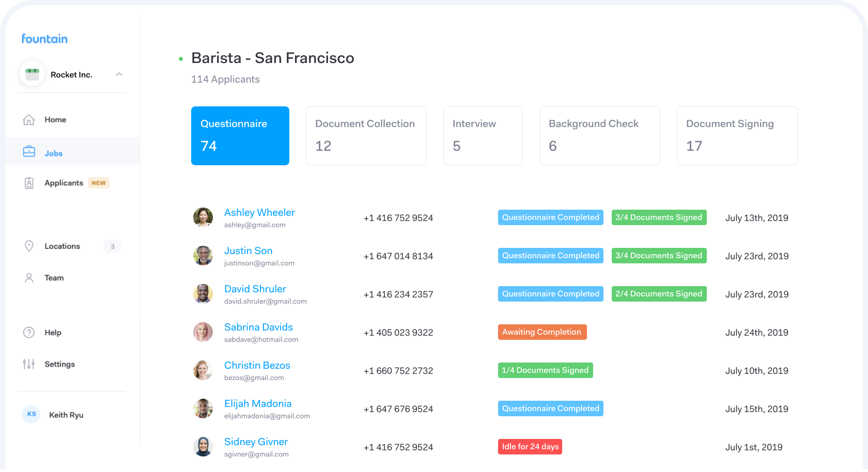Click the KS user initials avatar
The height and width of the screenshot is (472, 868).
coord(31,414)
